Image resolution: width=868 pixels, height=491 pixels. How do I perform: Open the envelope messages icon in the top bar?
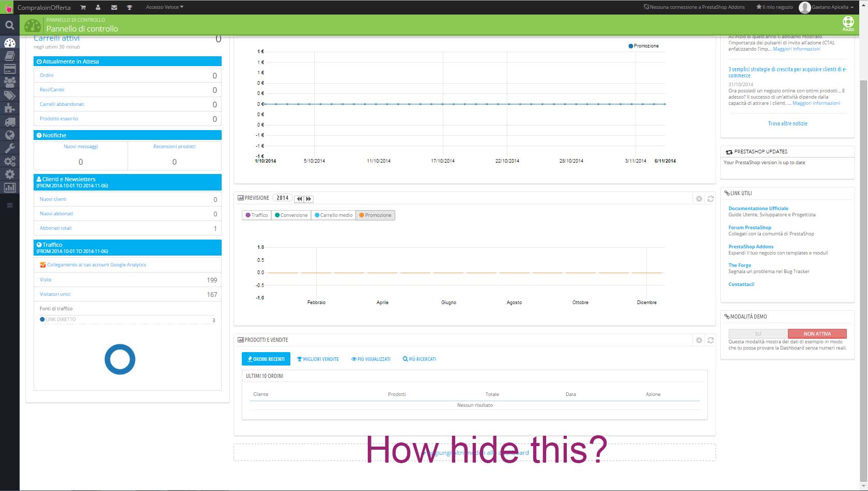(114, 7)
